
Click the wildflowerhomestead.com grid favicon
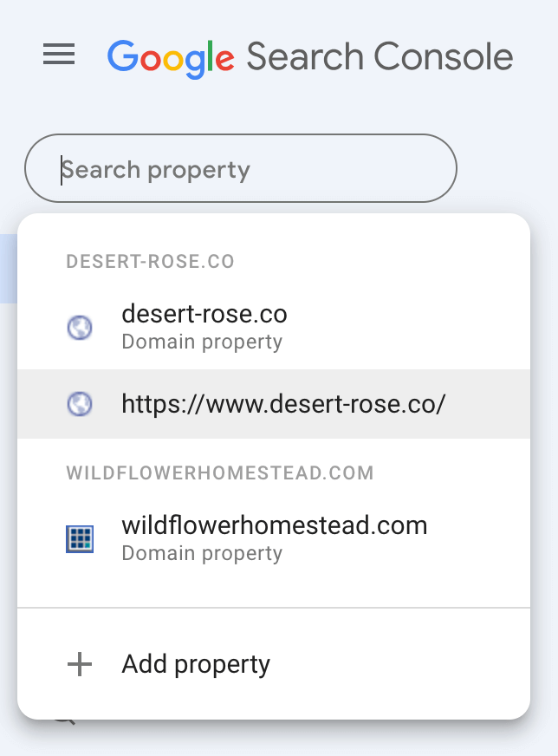pyautogui.click(x=80, y=538)
